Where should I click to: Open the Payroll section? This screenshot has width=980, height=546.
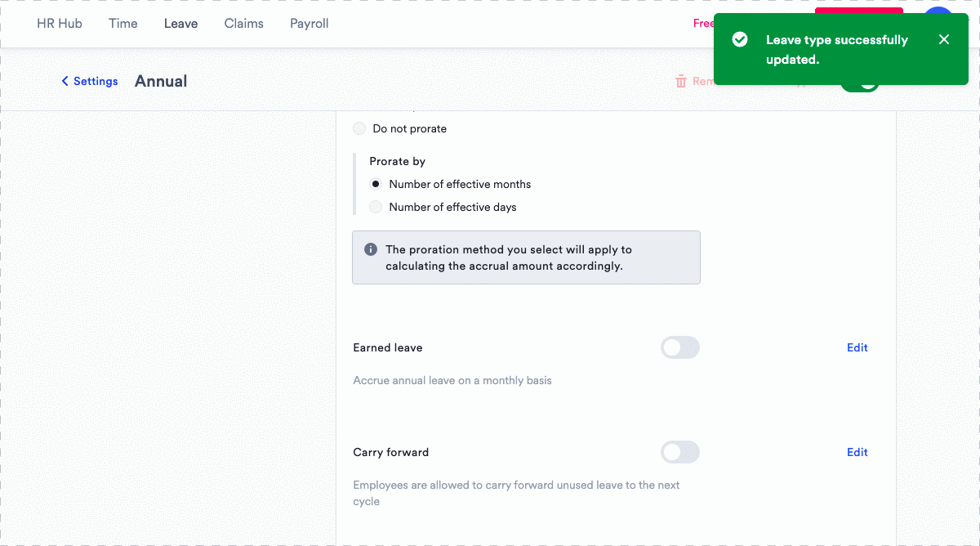[310, 24]
